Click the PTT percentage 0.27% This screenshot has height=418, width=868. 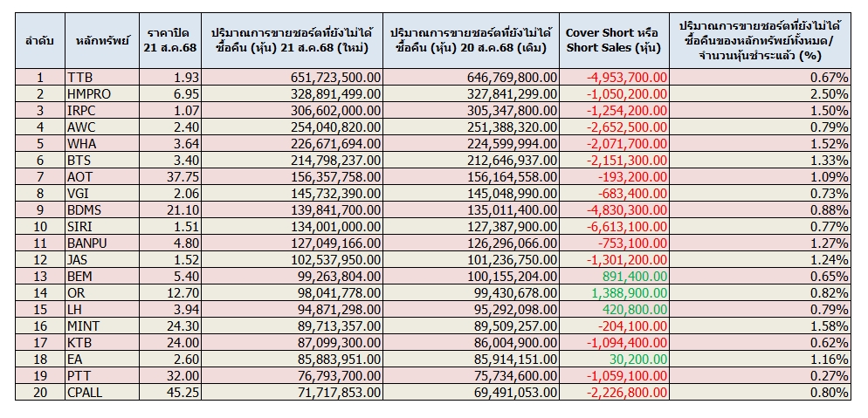[760, 376]
